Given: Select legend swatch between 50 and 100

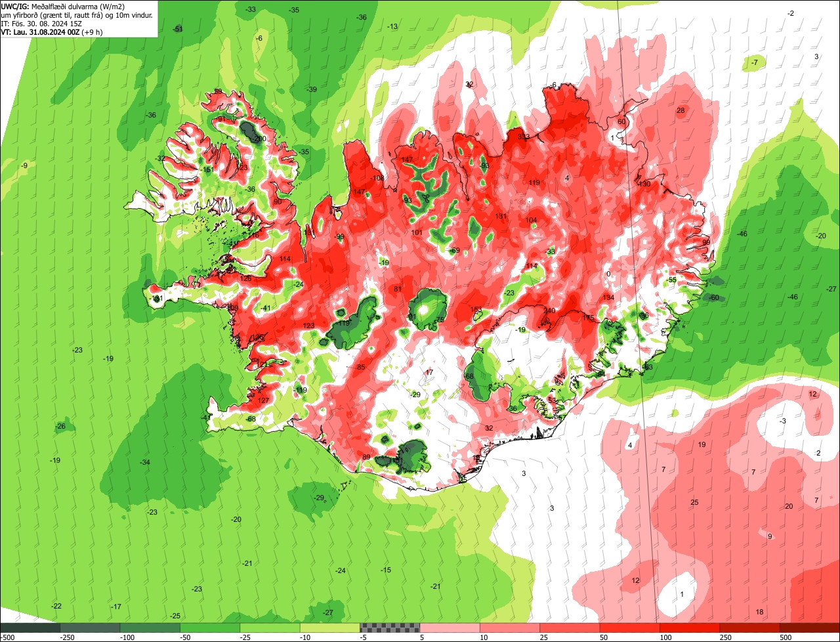Looking at the screenshot, I should pyautogui.click(x=629, y=628).
